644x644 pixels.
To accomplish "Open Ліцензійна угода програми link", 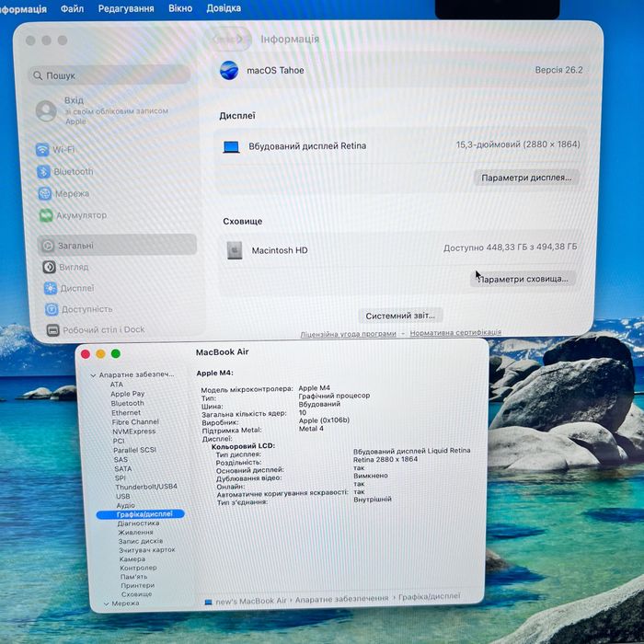I will tap(349, 334).
